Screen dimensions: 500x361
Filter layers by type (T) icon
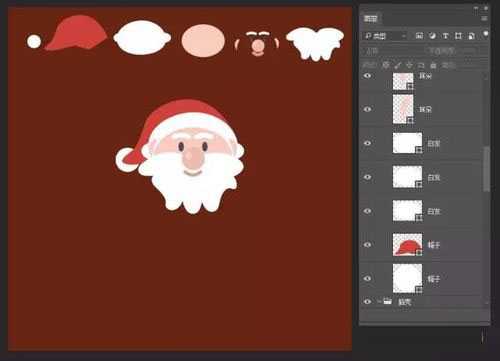(x=445, y=36)
